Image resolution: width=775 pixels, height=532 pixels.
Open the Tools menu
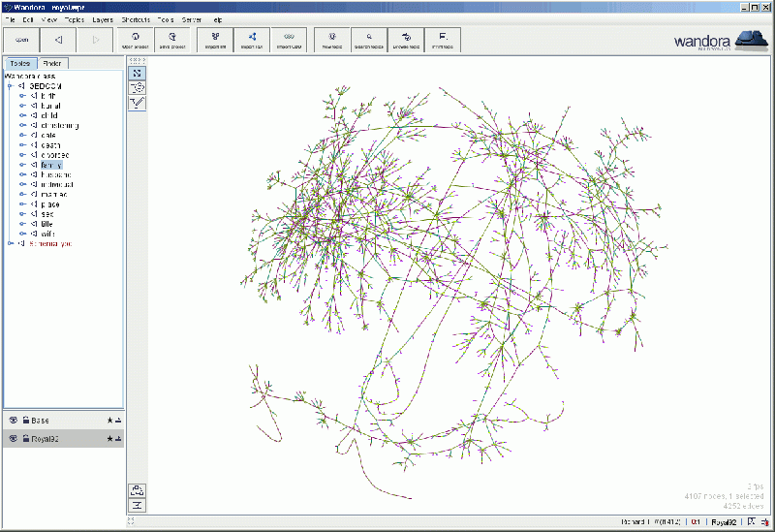[166, 19]
